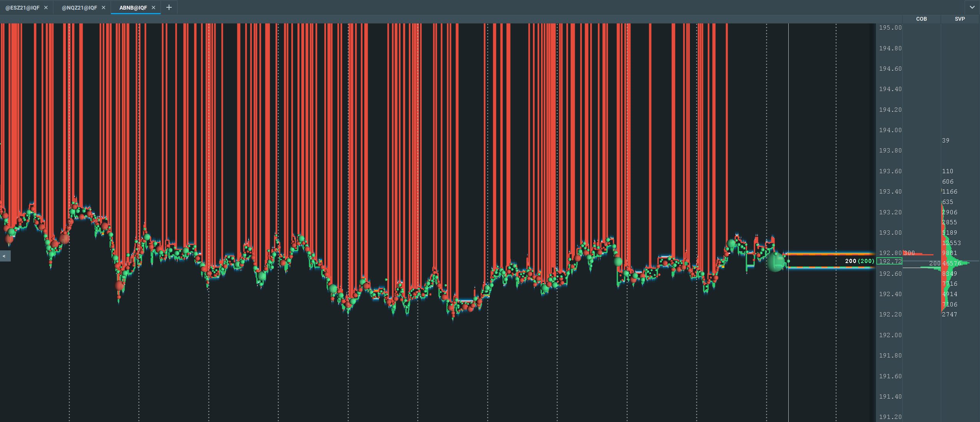Select the ABNB@IQF tab

tap(133, 8)
